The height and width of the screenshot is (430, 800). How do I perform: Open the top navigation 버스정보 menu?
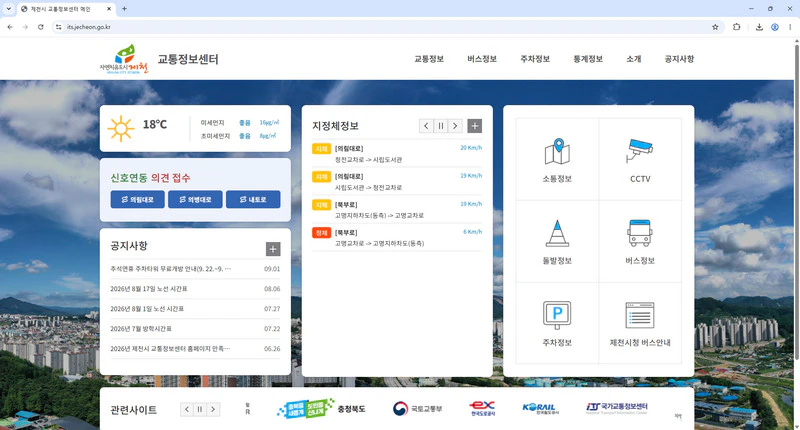point(482,59)
